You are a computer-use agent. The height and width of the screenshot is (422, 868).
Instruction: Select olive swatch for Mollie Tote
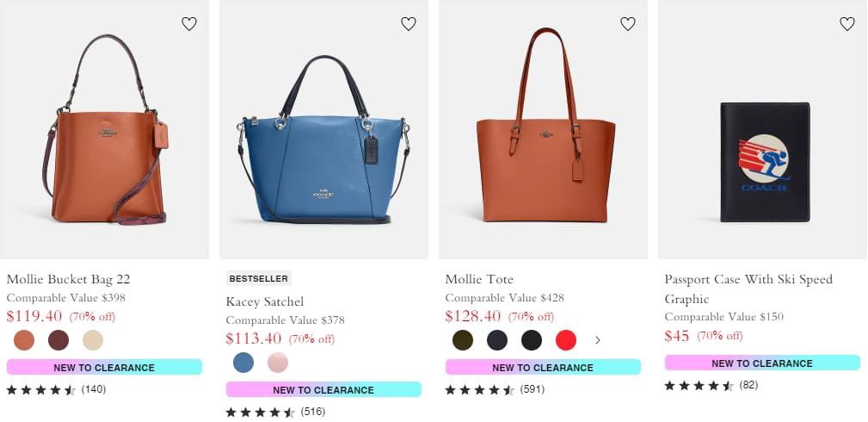point(462,340)
